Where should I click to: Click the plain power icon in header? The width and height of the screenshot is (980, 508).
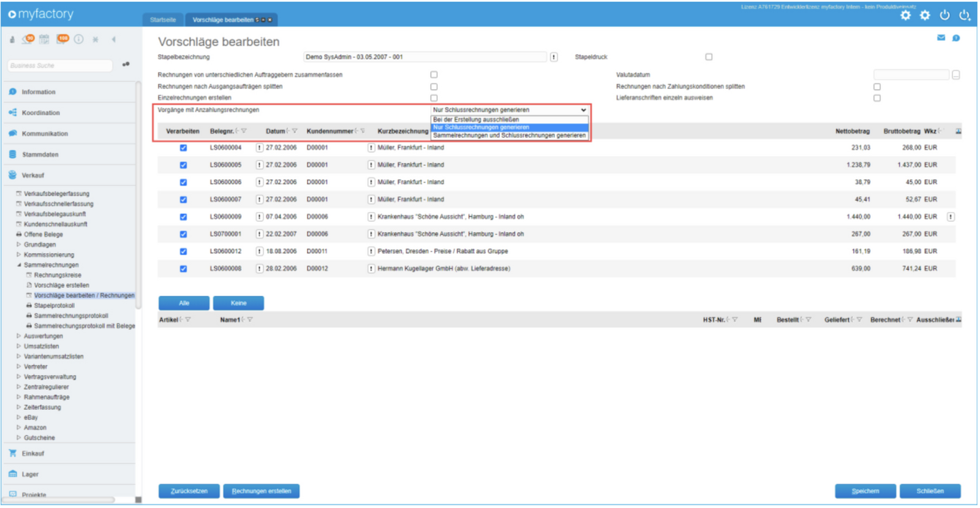(x=945, y=15)
